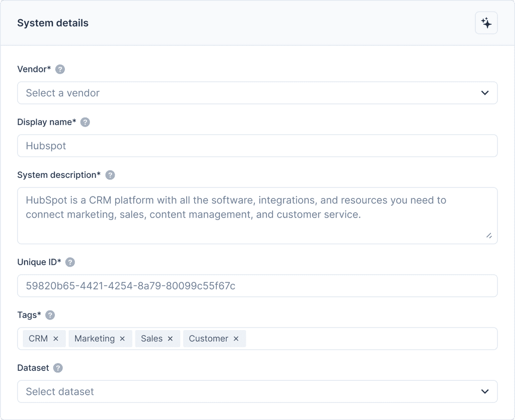The height and width of the screenshot is (420, 515).
Task: Expand vendor list with chevron arrow
Action: coord(485,93)
